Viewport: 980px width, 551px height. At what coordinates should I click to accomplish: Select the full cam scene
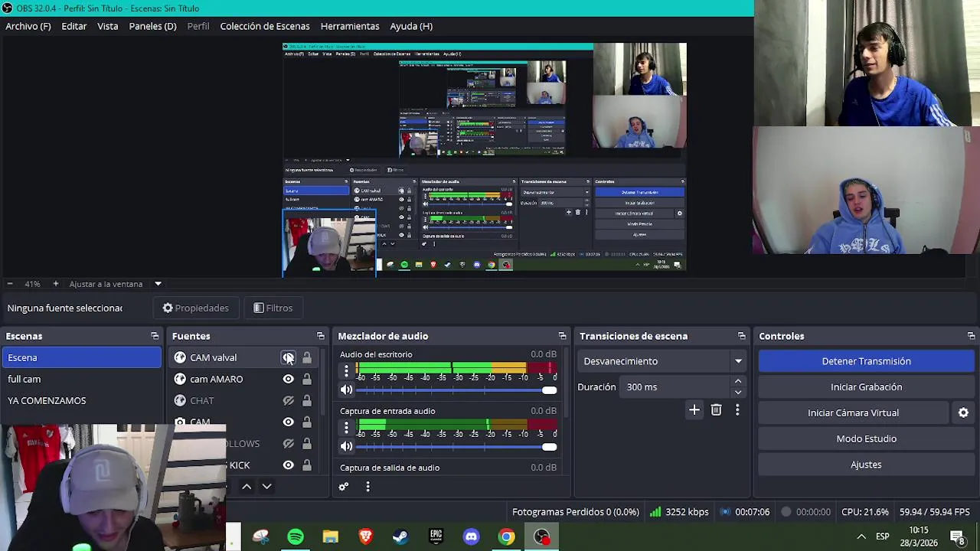pyautogui.click(x=81, y=379)
